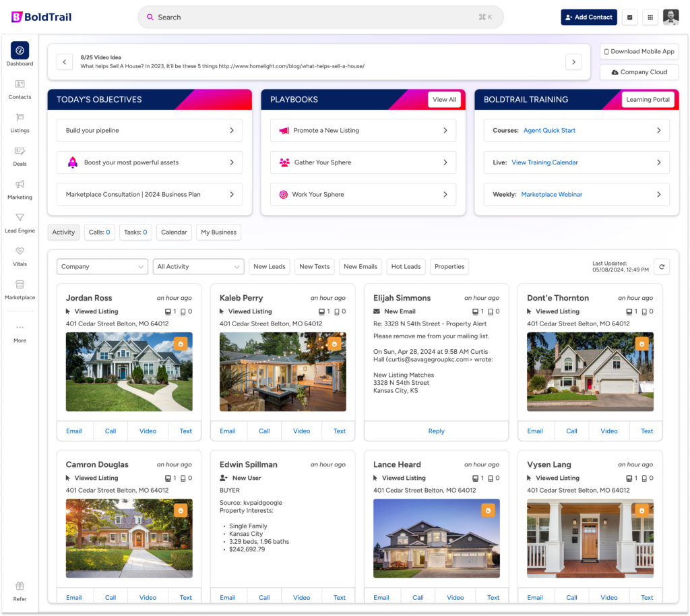Expand the All Activity dropdown
This screenshot has width=690, height=616.
coord(198,267)
